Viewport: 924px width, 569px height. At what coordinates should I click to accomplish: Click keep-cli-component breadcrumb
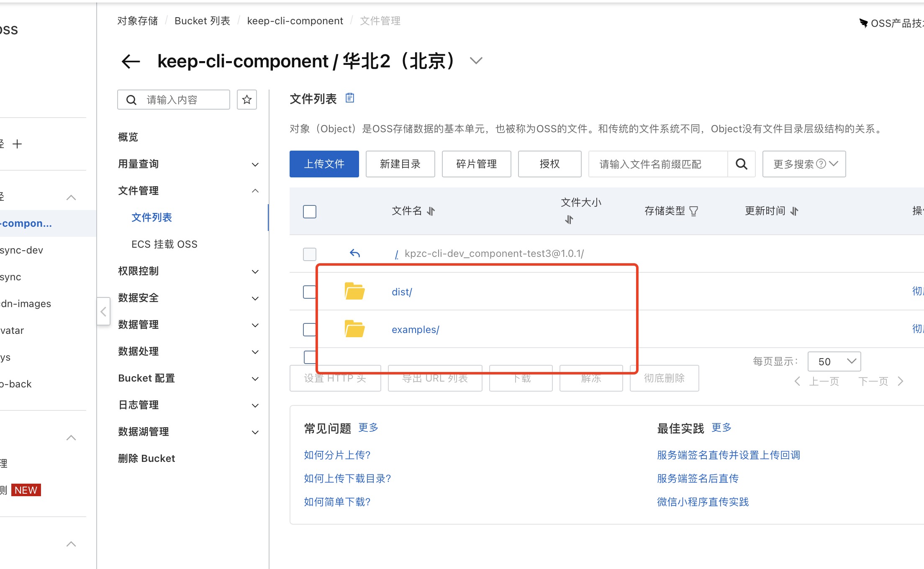pyautogui.click(x=295, y=21)
